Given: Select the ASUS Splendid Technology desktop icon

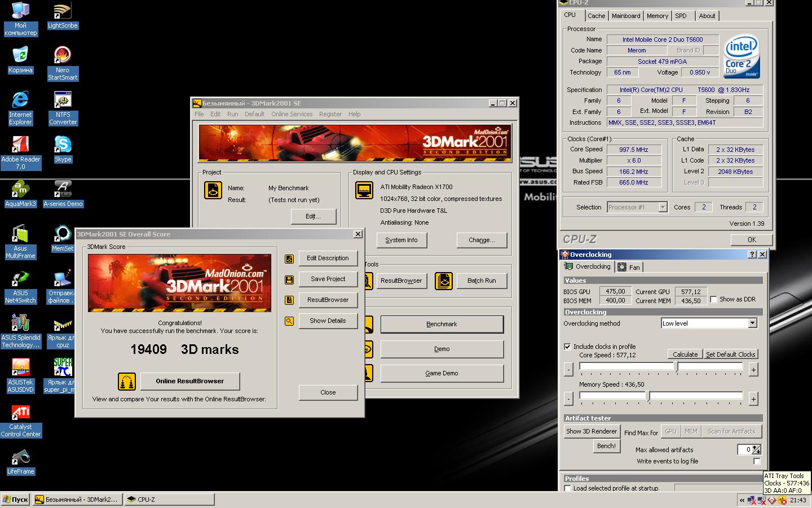Looking at the screenshot, I should (x=20, y=331).
